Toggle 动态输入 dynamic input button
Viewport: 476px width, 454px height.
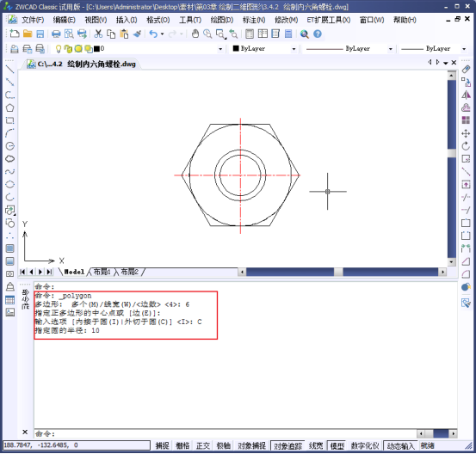[x=400, y=445]
